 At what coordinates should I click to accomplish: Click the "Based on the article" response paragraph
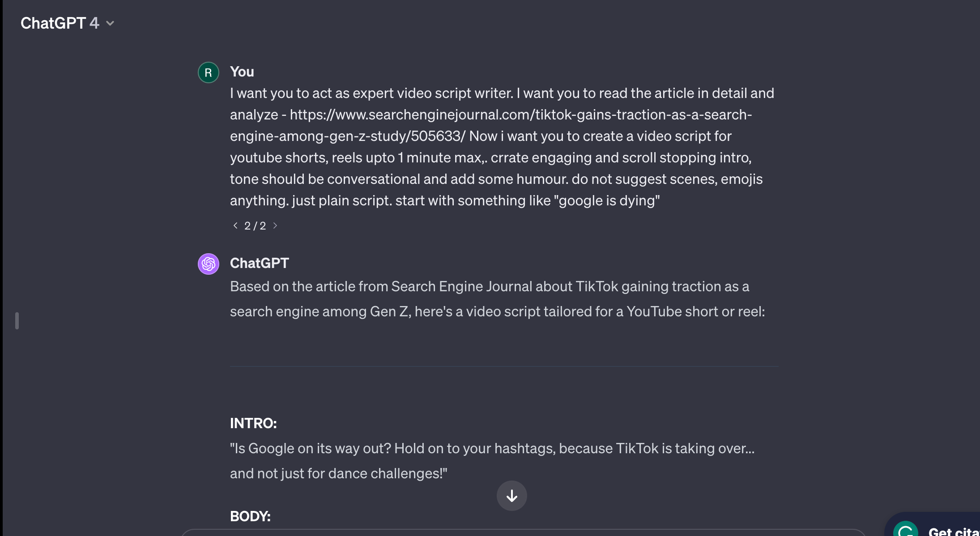point(489,286)
